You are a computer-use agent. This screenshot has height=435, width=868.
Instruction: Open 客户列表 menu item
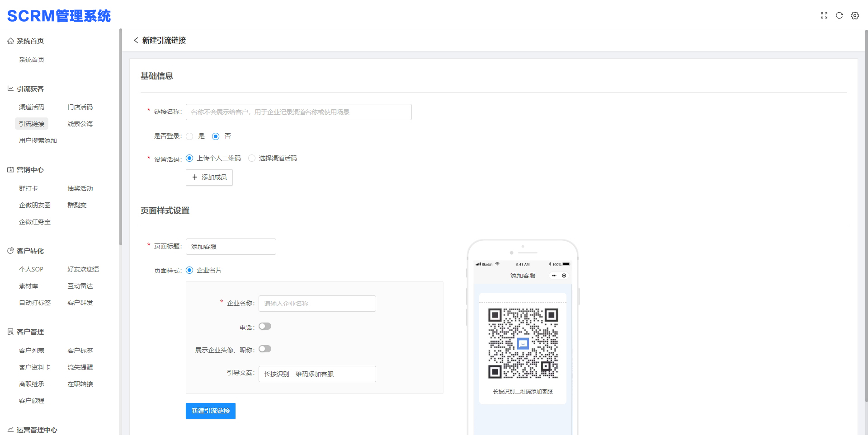pos(32,351)
